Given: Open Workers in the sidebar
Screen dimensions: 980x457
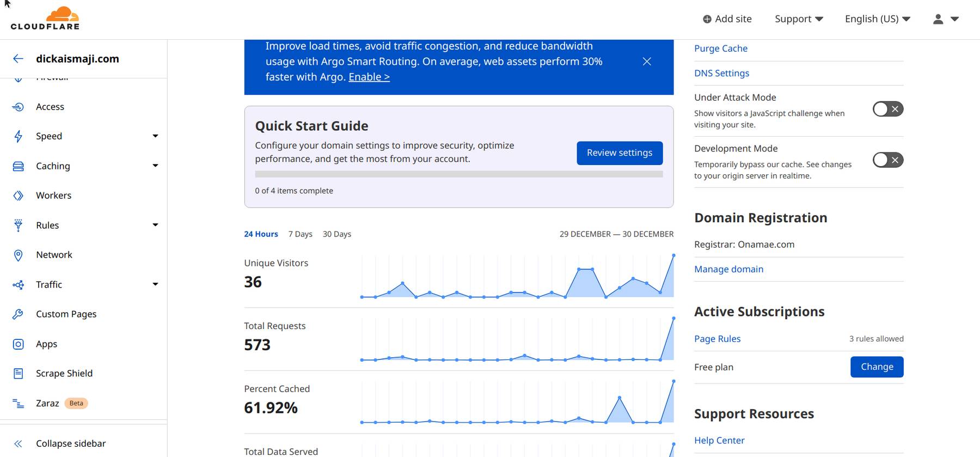Looking at the screenshot, I should 53,196.
